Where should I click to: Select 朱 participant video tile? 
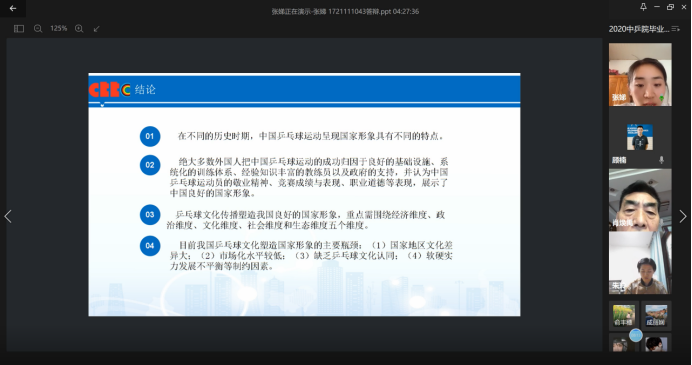point(640,263)
